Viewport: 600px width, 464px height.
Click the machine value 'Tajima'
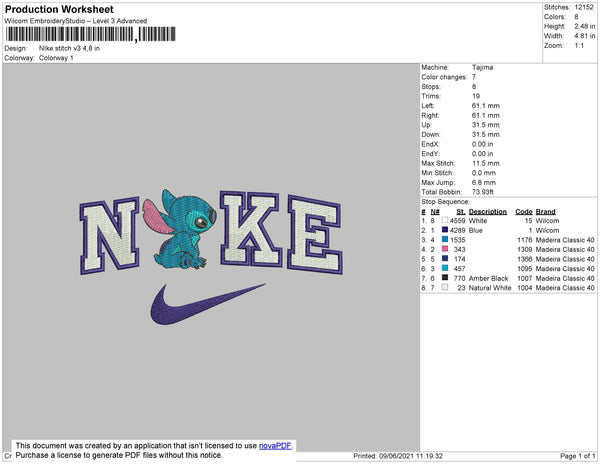pyautogui.click(x=482, y=67)
